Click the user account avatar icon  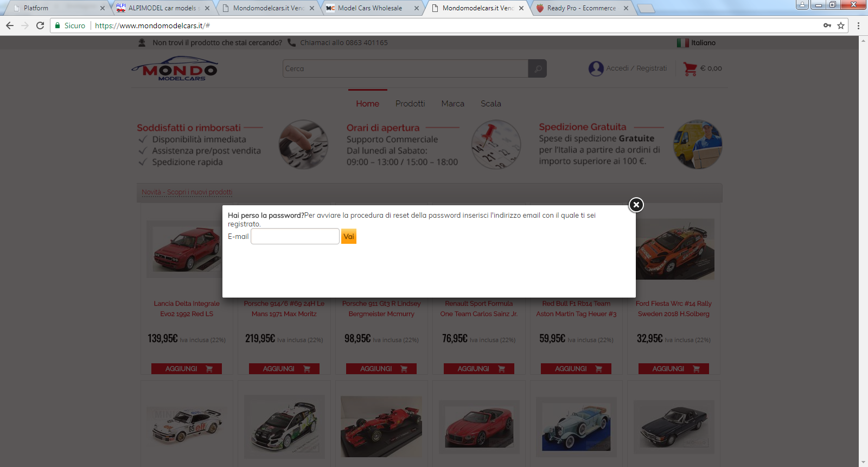pyautogui.click(x=596, y=68)
